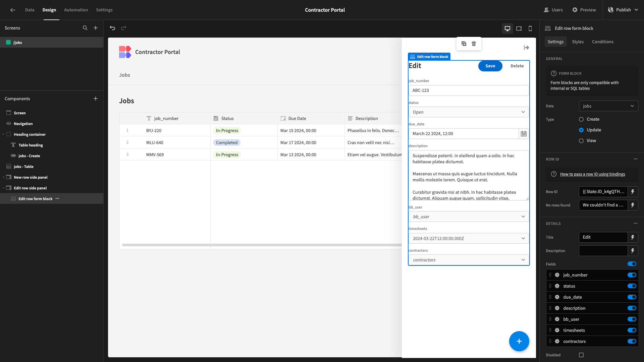Switch to the Styles tab
644x362 pixels.
point(578,42)
